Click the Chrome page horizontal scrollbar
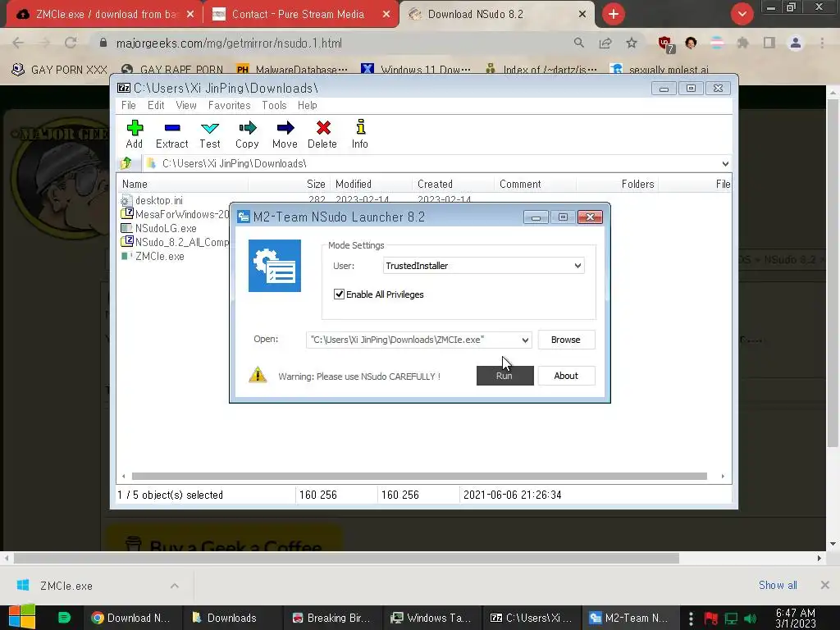840x630 pixels. click(346, 558)
